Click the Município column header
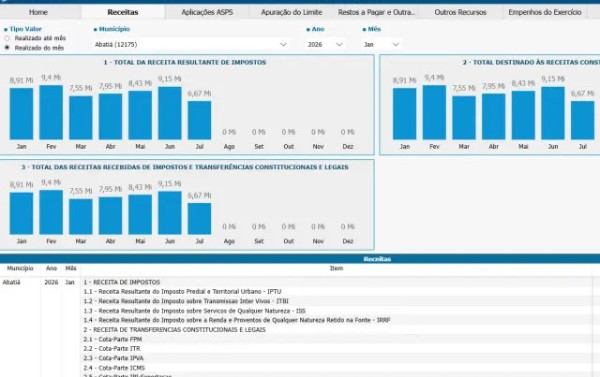 tap(20, 268)
